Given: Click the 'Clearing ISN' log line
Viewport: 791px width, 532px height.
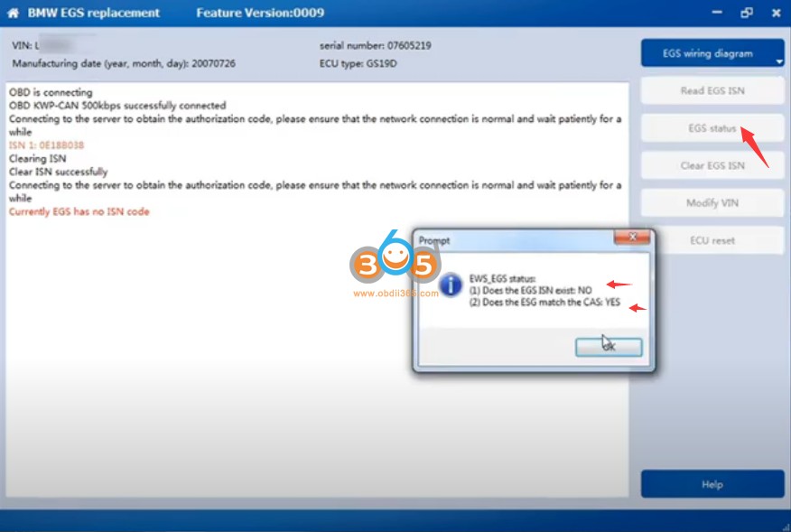Looking at the screenshot, I should pos(37,158).
